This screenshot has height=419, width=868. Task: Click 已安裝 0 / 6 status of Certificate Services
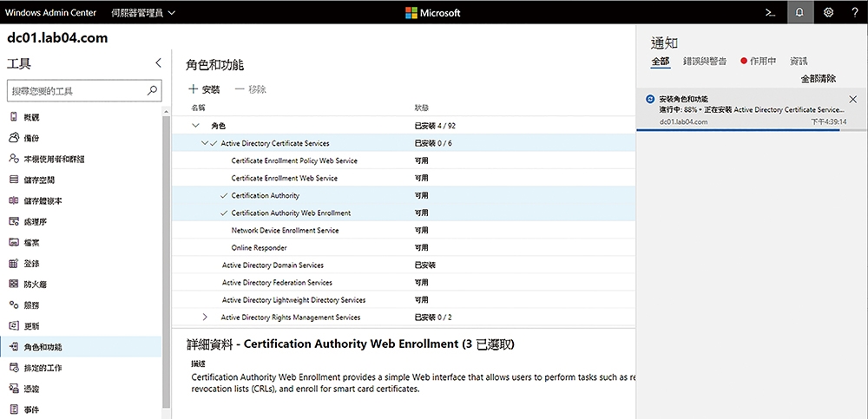point(433,143)
